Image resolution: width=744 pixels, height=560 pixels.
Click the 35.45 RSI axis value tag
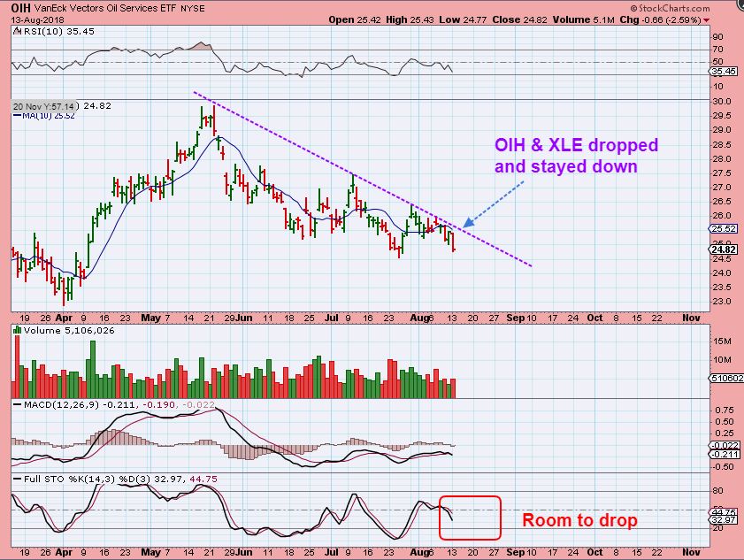tap(724, 72)
